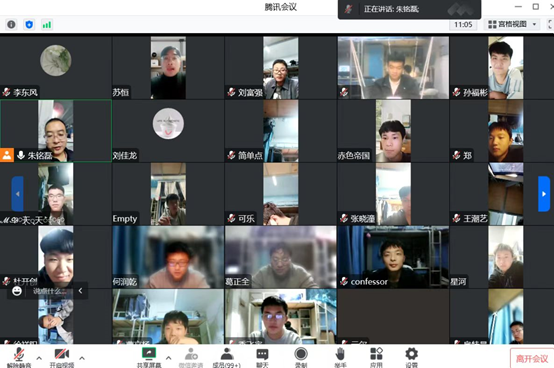
Task: Click the red leave meeting button
Action: pyautogui.click(x=532, y=358)
